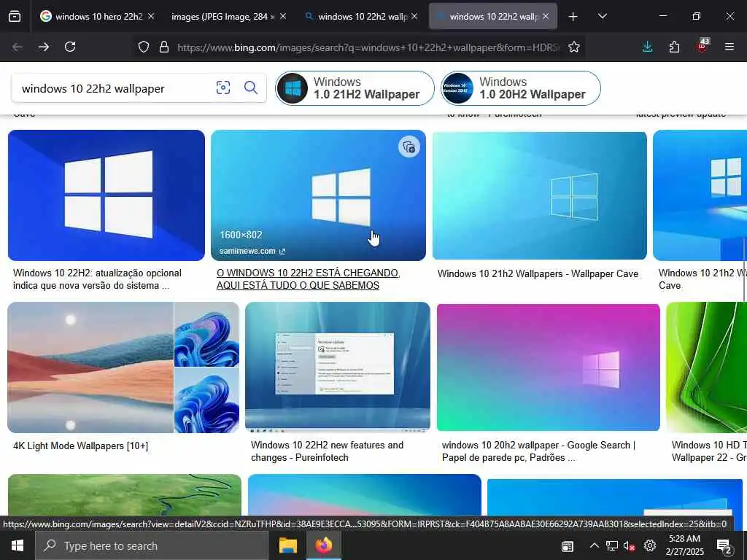
Task: Click the 1600×802 image size label
Action: coord(241,235)
